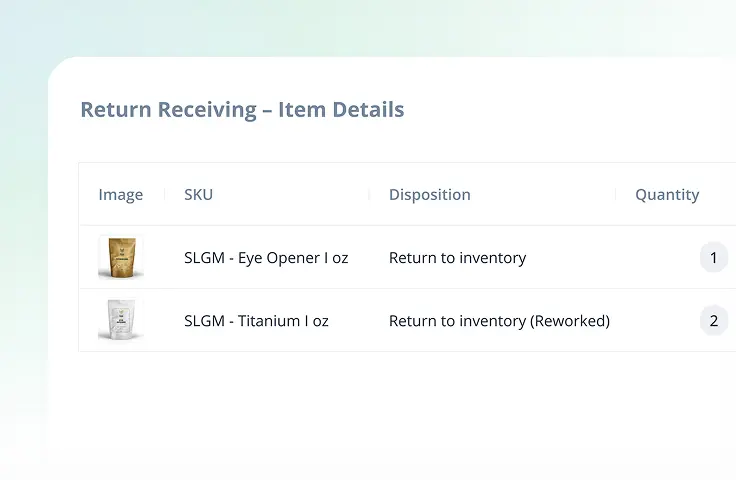Click the divider between SKU and Disposition headers
The width and height of the screenshot is (736, 480).
tap(369, 195)
